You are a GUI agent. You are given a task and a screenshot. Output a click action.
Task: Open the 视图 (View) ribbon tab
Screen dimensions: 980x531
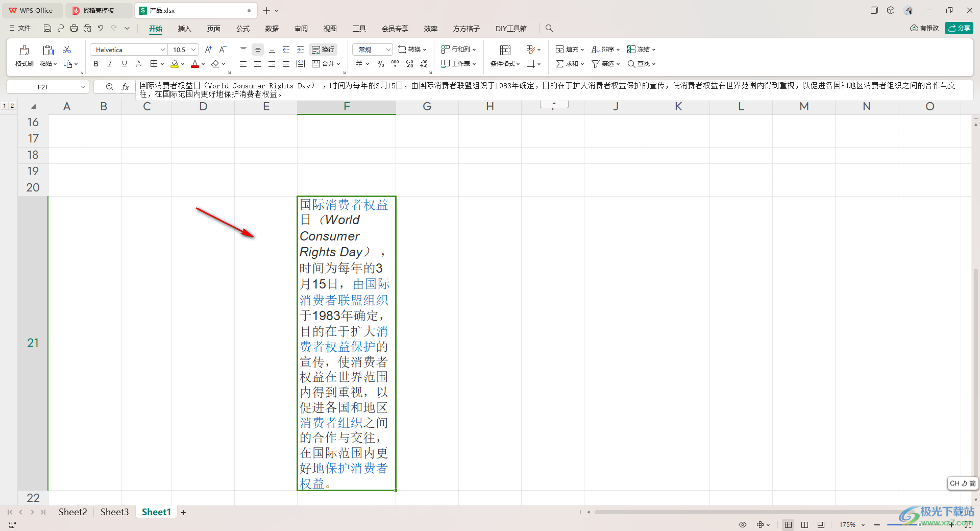[x=330, y=29]
